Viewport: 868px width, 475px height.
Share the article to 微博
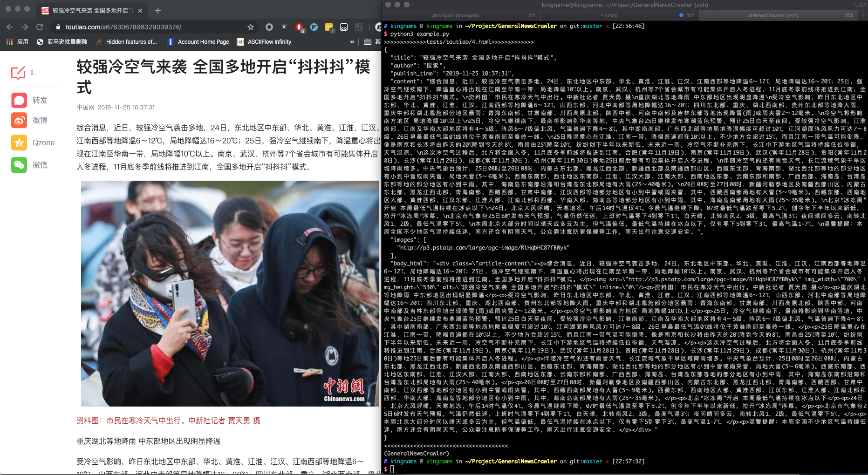point(19,120)
